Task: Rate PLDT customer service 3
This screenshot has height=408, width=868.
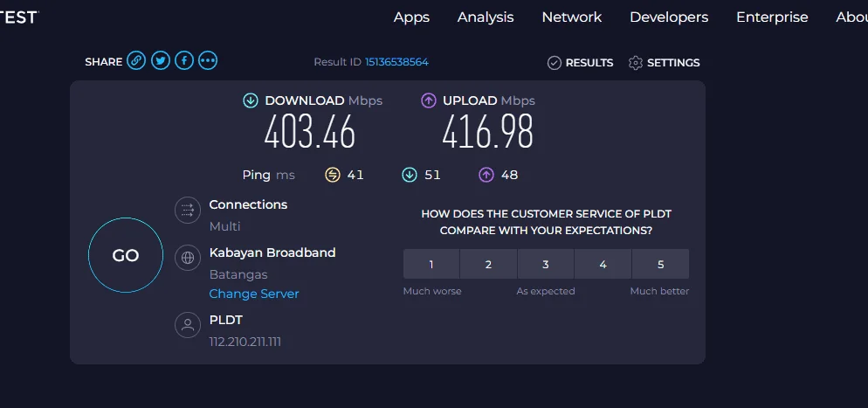Action: (545, 264)
